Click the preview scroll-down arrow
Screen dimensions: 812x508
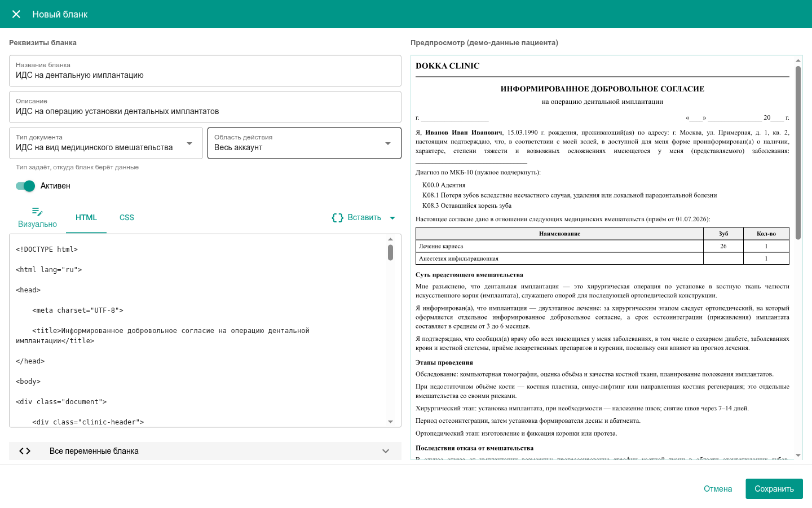[798, 455]
